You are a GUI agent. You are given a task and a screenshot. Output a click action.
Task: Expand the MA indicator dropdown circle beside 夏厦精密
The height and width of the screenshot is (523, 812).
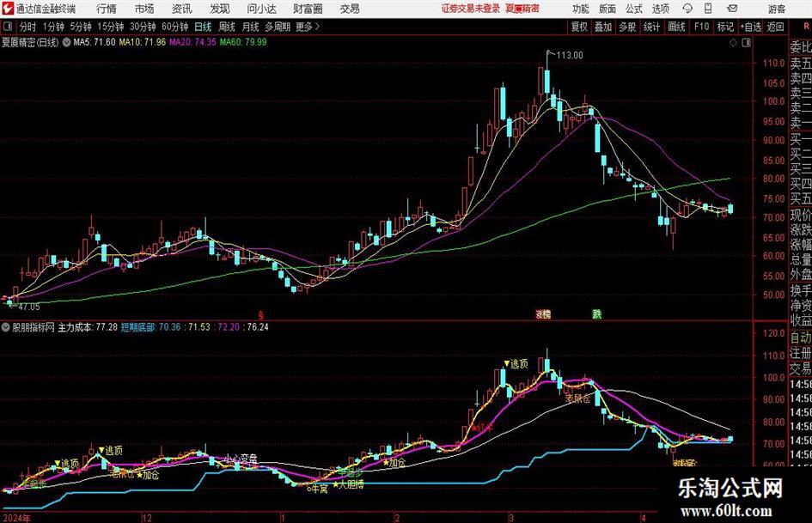[x=66, y=42]
